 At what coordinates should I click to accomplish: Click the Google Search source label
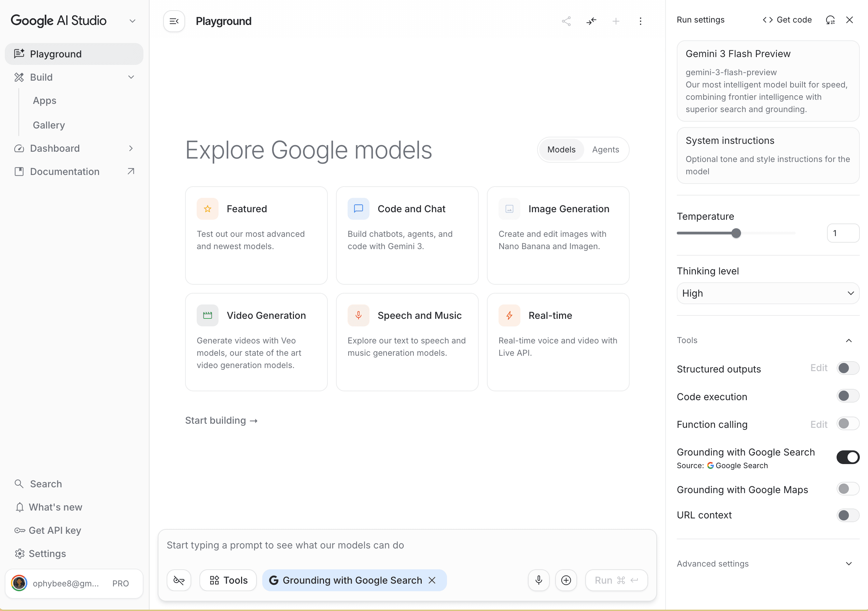point(737,466)
